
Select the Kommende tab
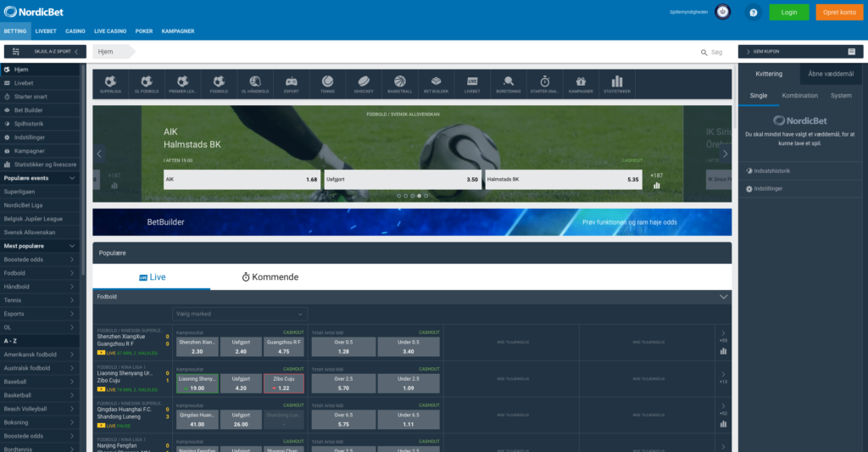coord(270,277)
